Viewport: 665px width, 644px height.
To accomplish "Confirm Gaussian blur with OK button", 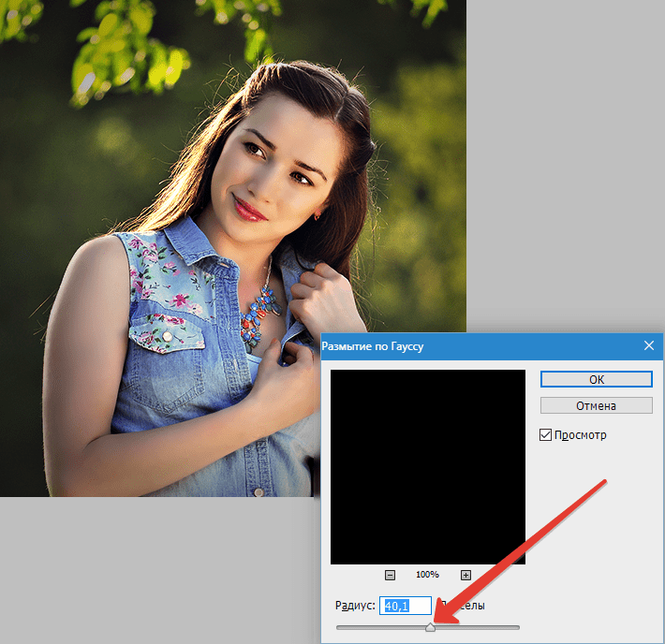I will [596, 379].
